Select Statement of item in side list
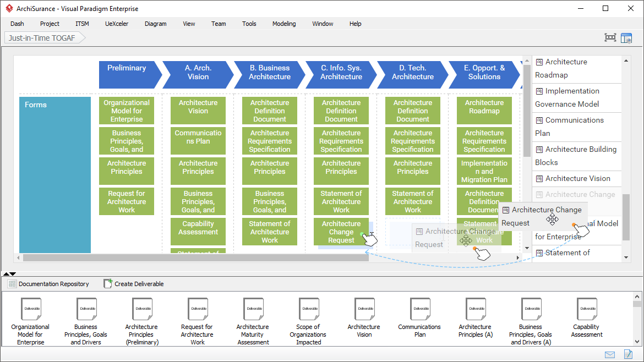Image resolution: width=644 pixels, height=362 pixels. (577, 253)
